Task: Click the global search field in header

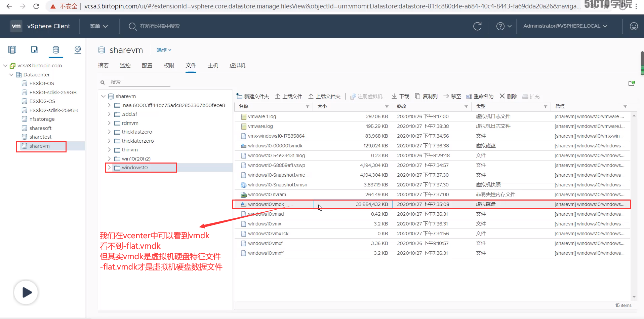Action: 160,26
